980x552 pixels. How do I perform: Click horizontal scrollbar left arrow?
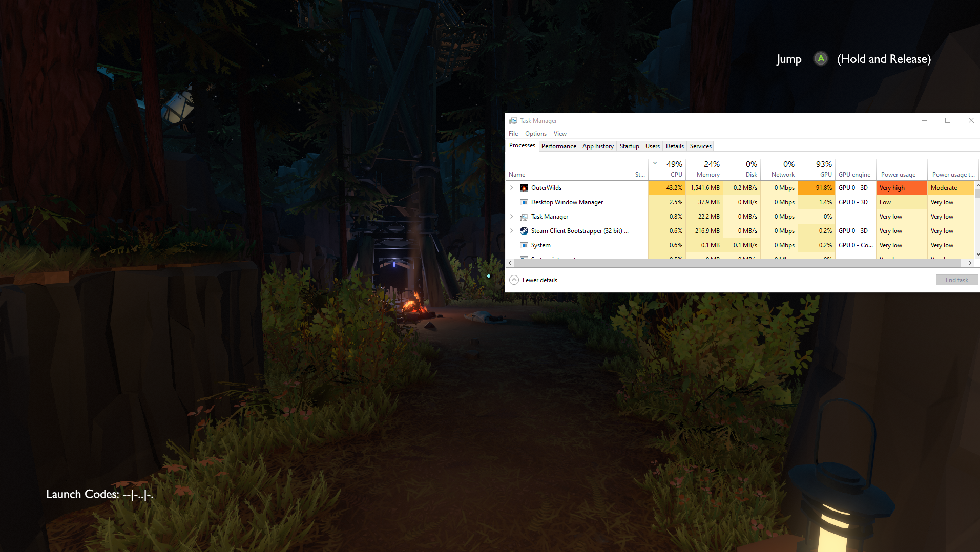coord(510,263)
